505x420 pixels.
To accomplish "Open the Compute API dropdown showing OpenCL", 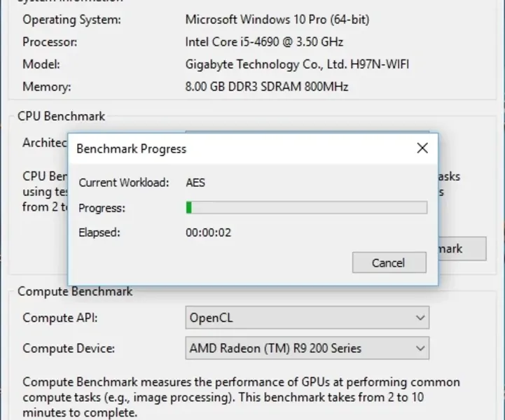I will (x=307, y=318).
